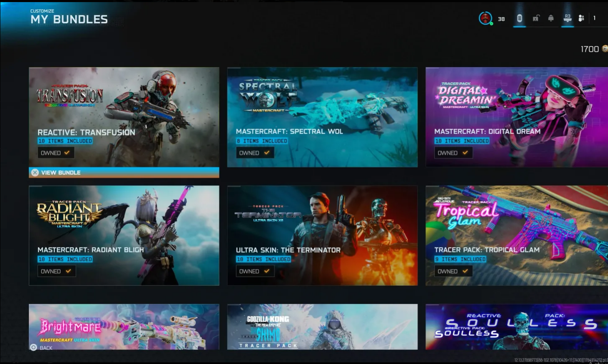The image size is (608, 364).
Task: Select the Mastercraft: Radiant Blight bundle card
Action: pyautogui.click(x=124, y=235)
